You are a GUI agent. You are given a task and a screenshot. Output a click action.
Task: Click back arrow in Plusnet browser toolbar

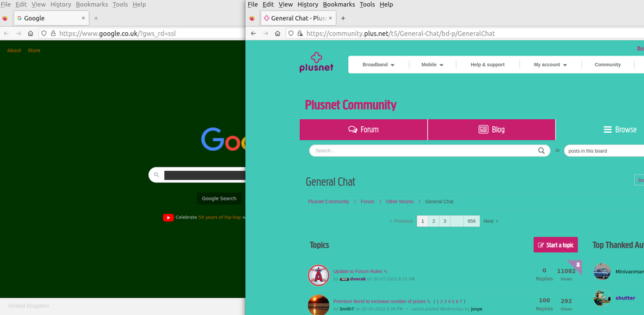pos(253,33)
